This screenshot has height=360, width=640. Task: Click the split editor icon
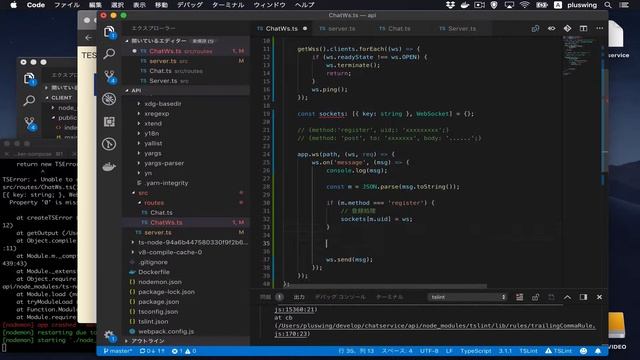583,28
